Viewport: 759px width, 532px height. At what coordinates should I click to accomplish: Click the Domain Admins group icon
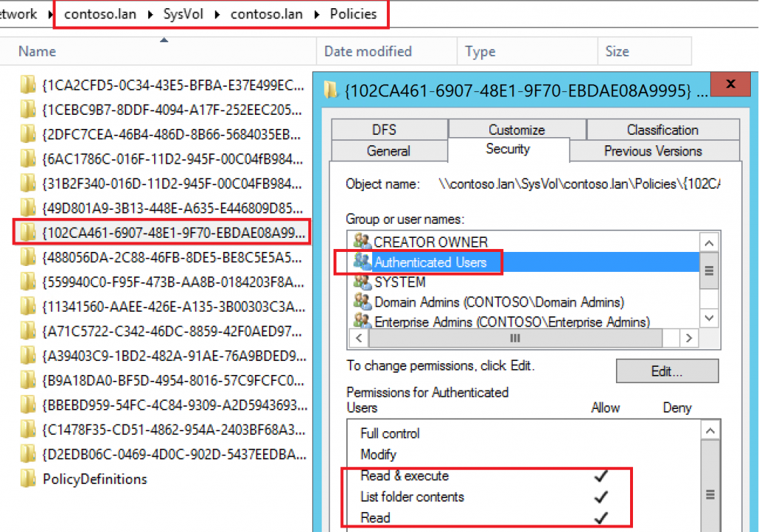[x=362, y=302]
